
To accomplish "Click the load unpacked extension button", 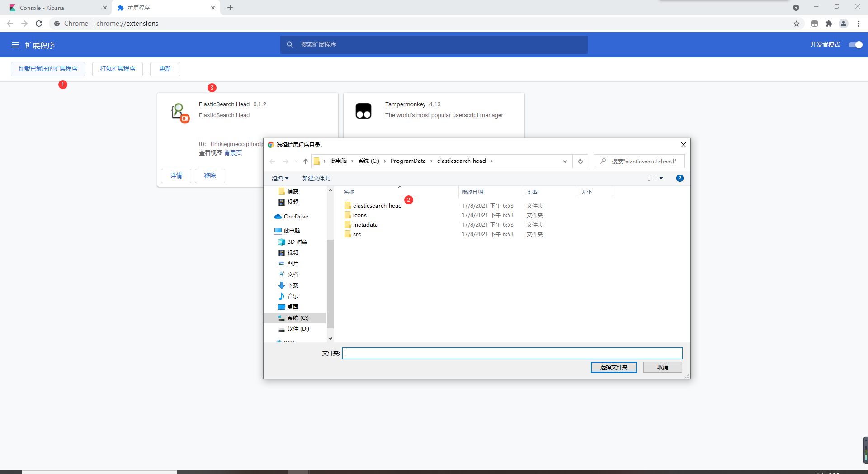I will pos(48,69).
